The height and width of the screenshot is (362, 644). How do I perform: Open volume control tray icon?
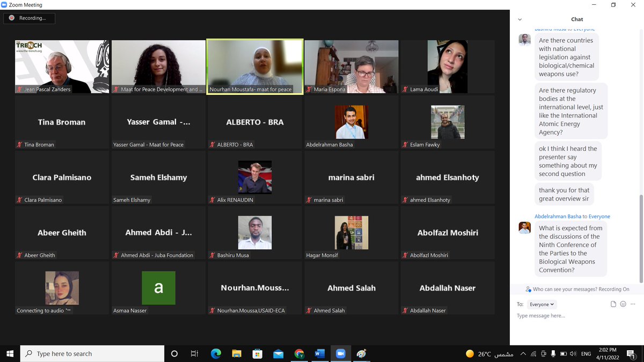pos(573,353)
